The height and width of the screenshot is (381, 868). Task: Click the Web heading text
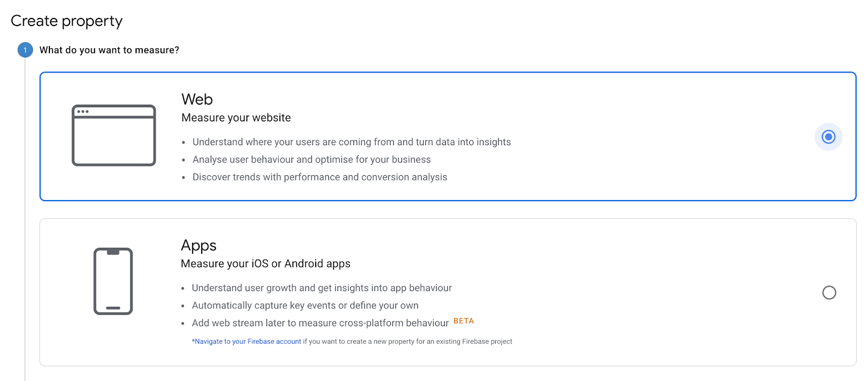197,99
